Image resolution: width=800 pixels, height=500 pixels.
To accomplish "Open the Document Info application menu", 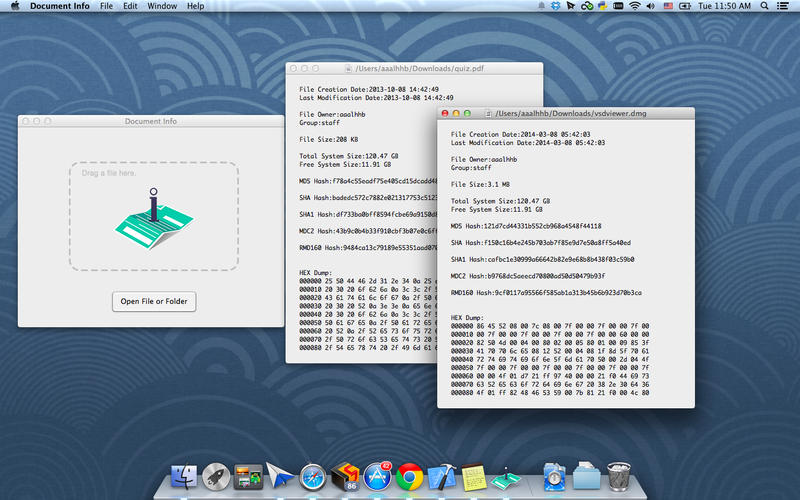I will click(60, 6).
